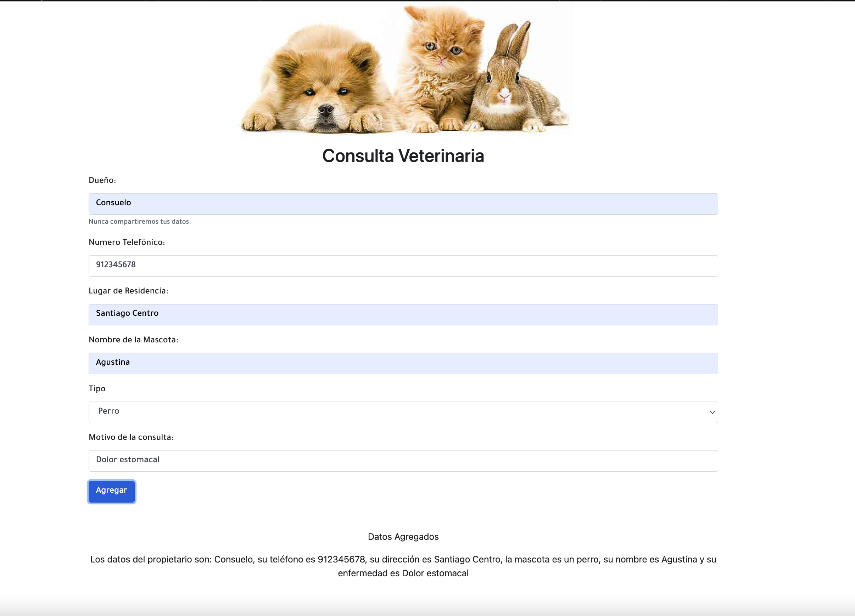Click the Tipo label
855x616 pixels.
[97, 389]
